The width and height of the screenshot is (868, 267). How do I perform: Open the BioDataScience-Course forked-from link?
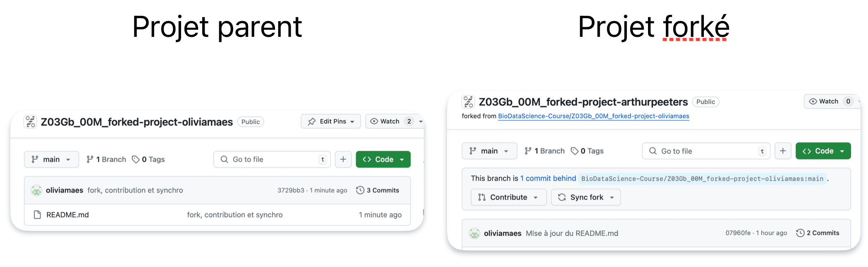pyautogui.click(x=593, y=116)
